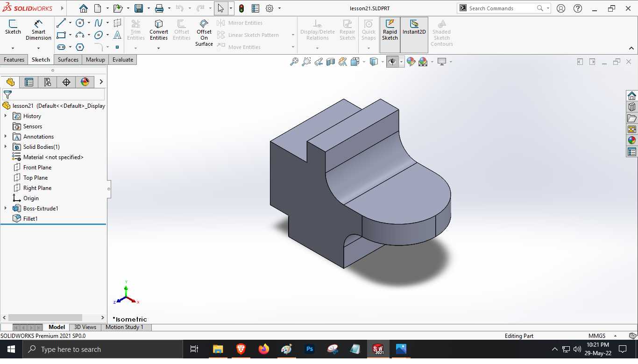Open the Design Library task pane icon
The image size is (638, 364).
point(632,107)
